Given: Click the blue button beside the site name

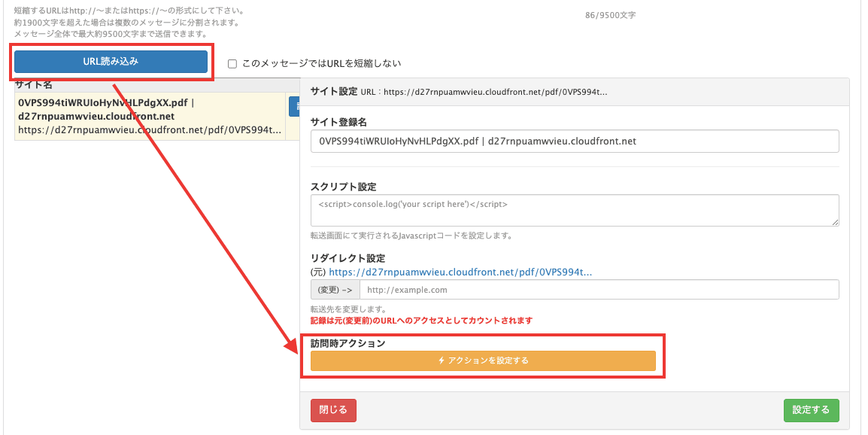Looking at the screenshot, I should (x=293, y=106).
